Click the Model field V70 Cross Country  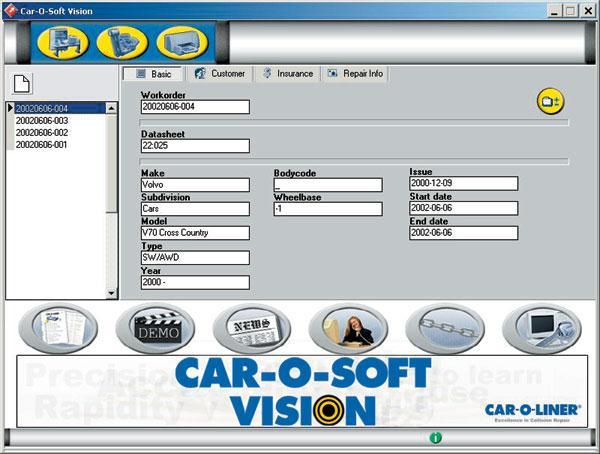click(x=195, y=233)
